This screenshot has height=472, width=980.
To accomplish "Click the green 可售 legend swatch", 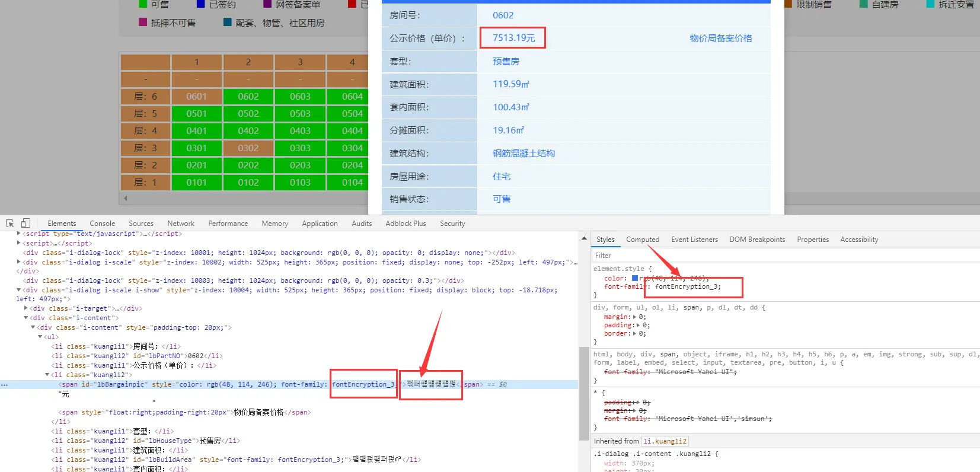I will pos(143,4).
